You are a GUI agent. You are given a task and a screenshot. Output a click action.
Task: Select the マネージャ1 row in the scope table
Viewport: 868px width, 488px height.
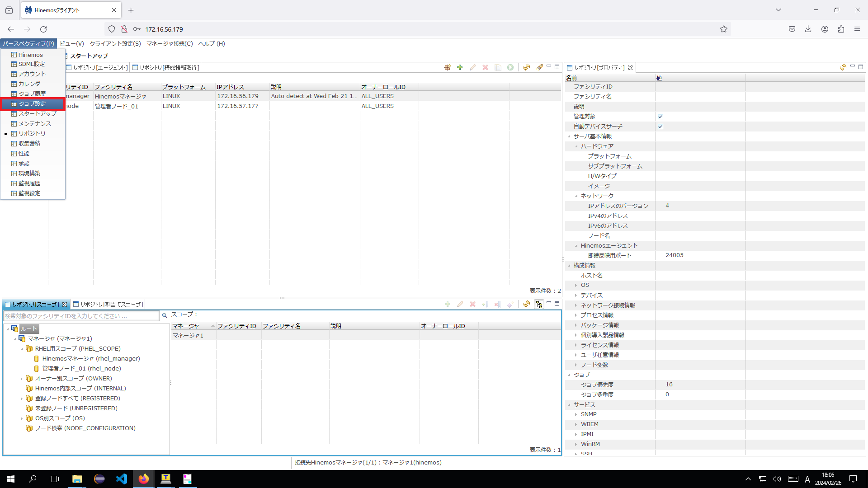click(x=366, y=336)
